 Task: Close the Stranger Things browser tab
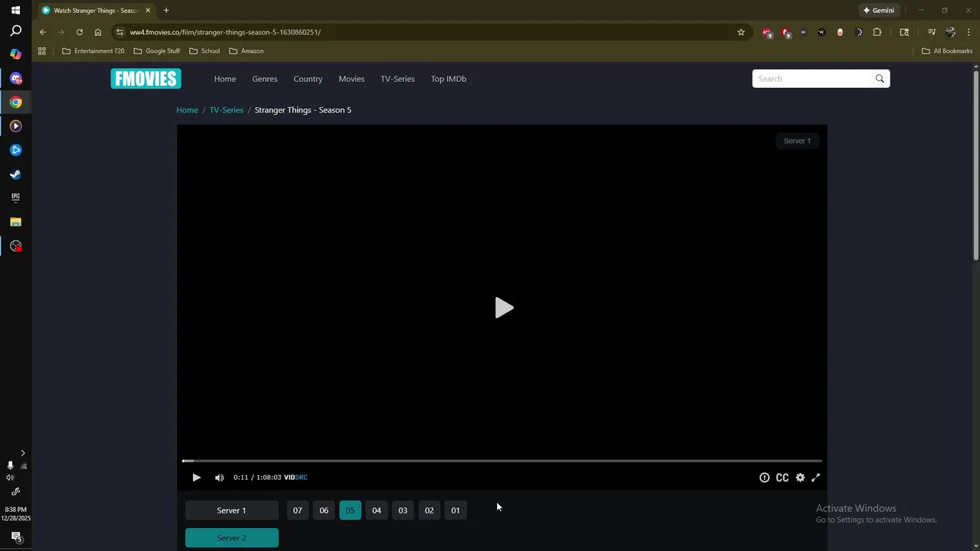pos(148,11)
